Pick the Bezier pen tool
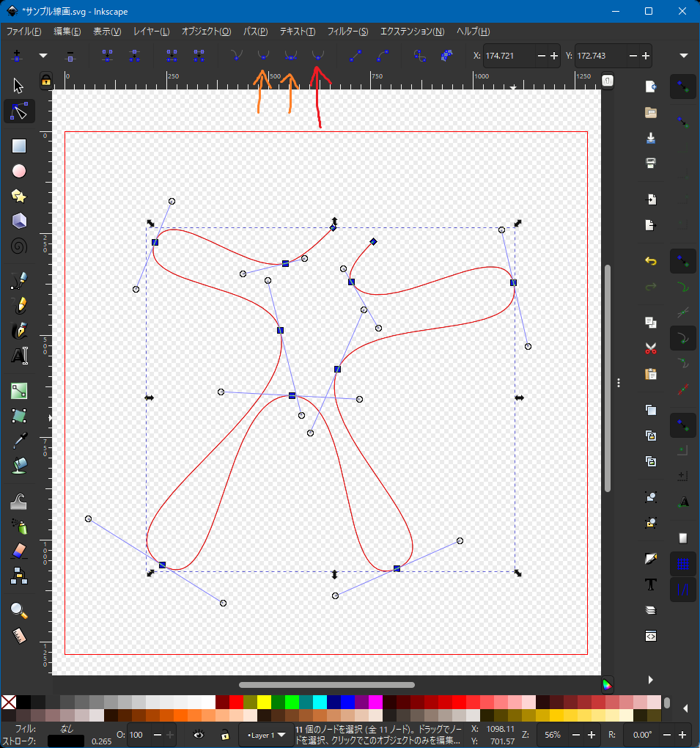The image size is (700, 748). click(x=18, y=280)
